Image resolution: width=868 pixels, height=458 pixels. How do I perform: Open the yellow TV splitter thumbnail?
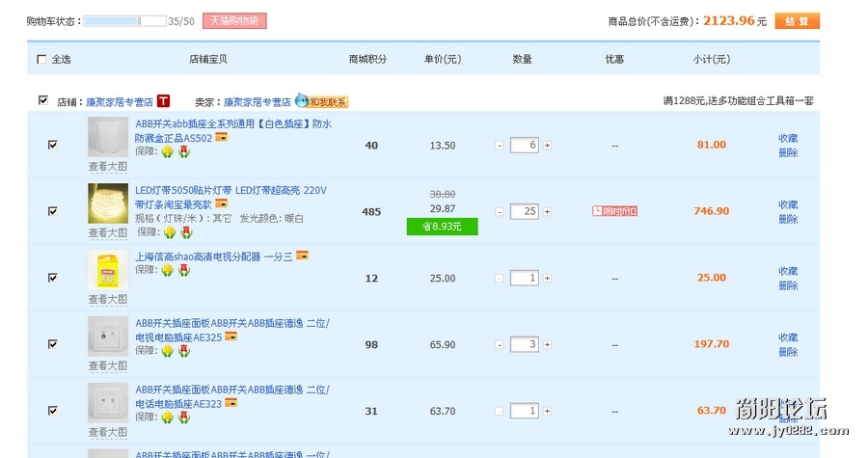click(x=108, y=270)
